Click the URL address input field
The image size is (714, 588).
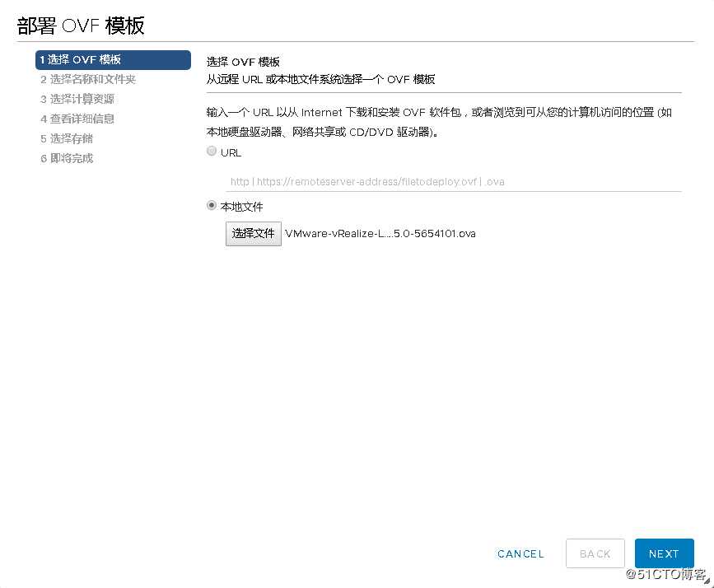click(454, 182)
